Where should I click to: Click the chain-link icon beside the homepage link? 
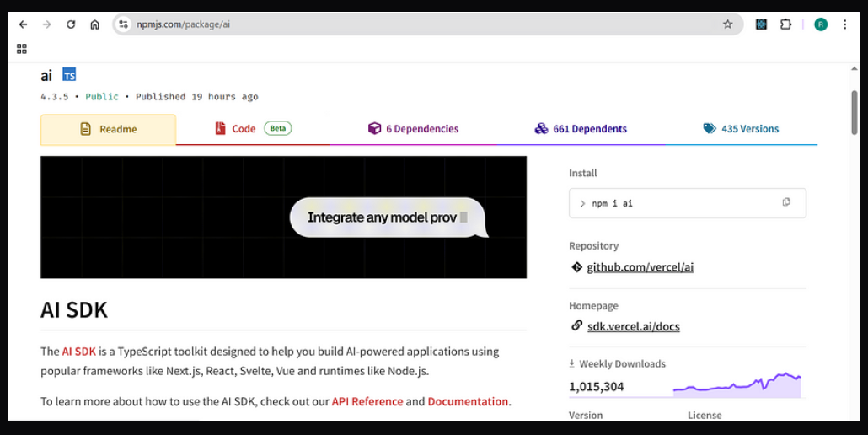[x=576, y=325]
